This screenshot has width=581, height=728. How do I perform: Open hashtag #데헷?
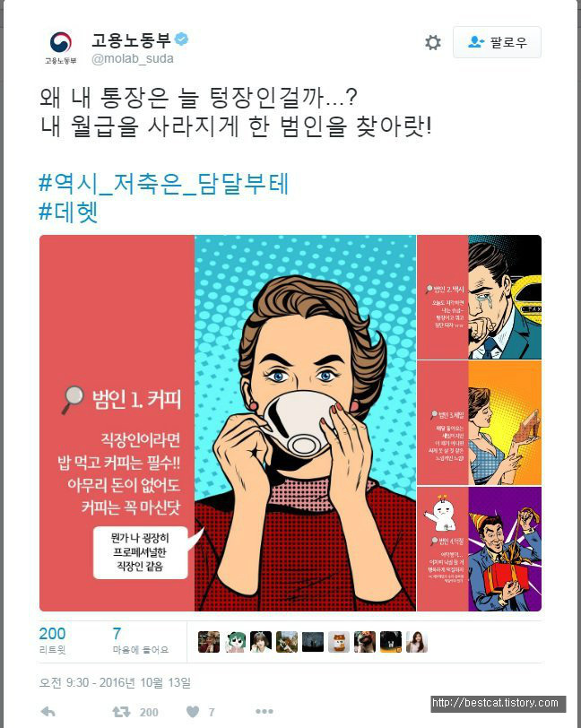(68, 212)
